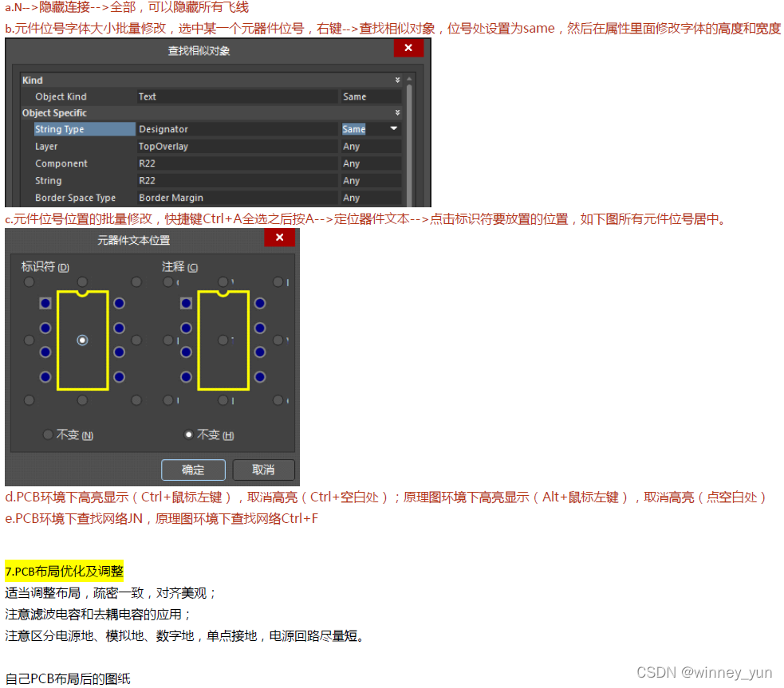Click the 查找相似对象 dialog title
The width and height of the screenshot is (784, 688).
199,50
